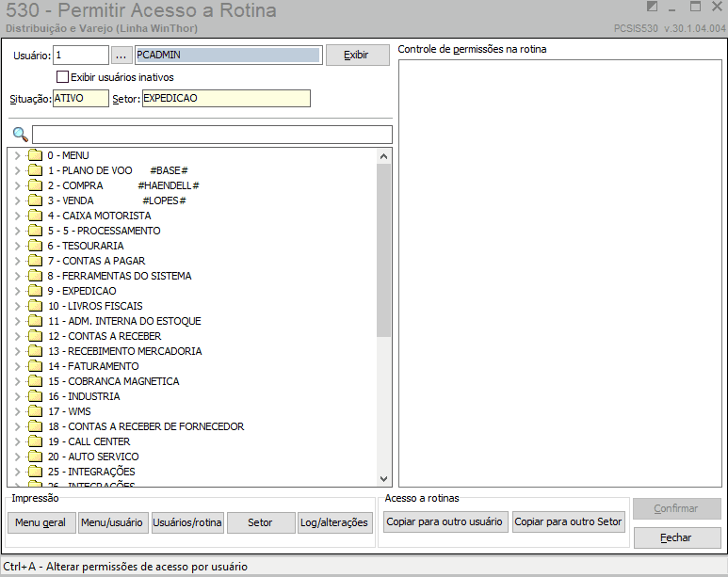Click the tree scrollbar up arrow

pyautogui.click(x=383, y=156)
